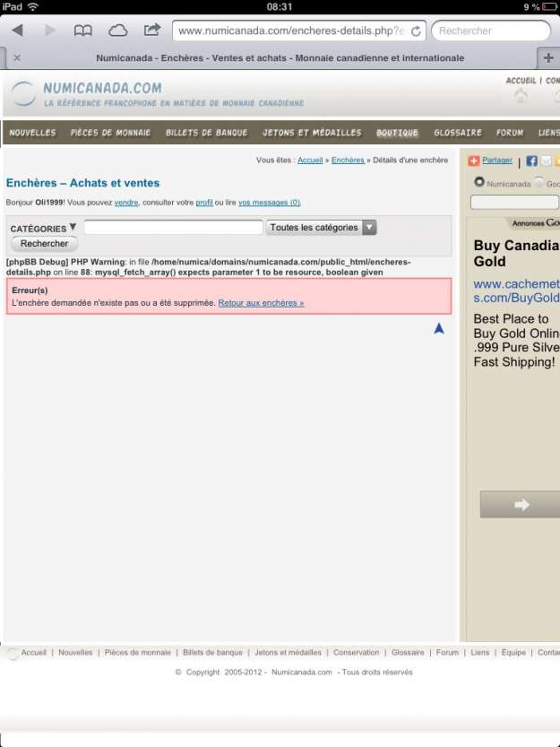Click footer Accueil link
Screen dimensions: 560x747
click(34, 652)
